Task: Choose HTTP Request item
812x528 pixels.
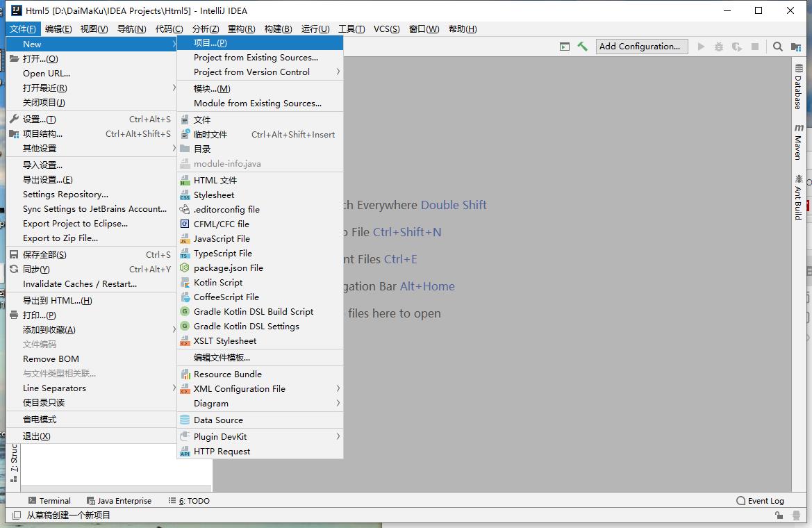Action: pyautogui.click(x=260, y=452)
